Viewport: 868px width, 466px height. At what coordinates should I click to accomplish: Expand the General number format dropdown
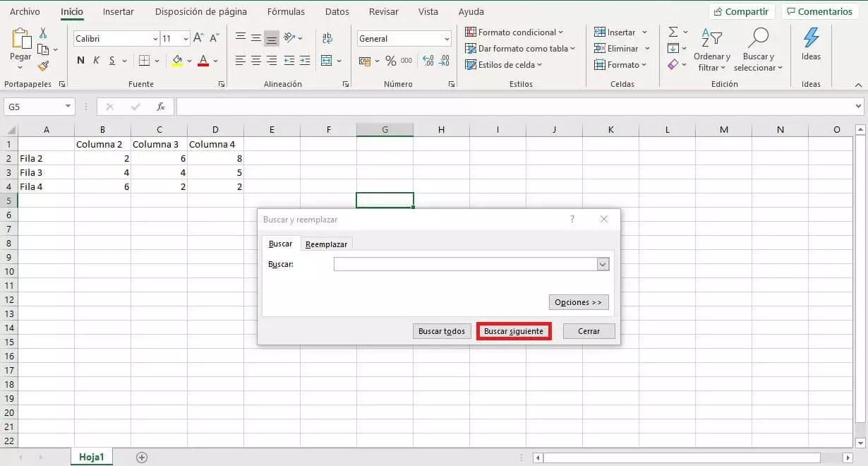pyautogui.click(x=447, y=39)
